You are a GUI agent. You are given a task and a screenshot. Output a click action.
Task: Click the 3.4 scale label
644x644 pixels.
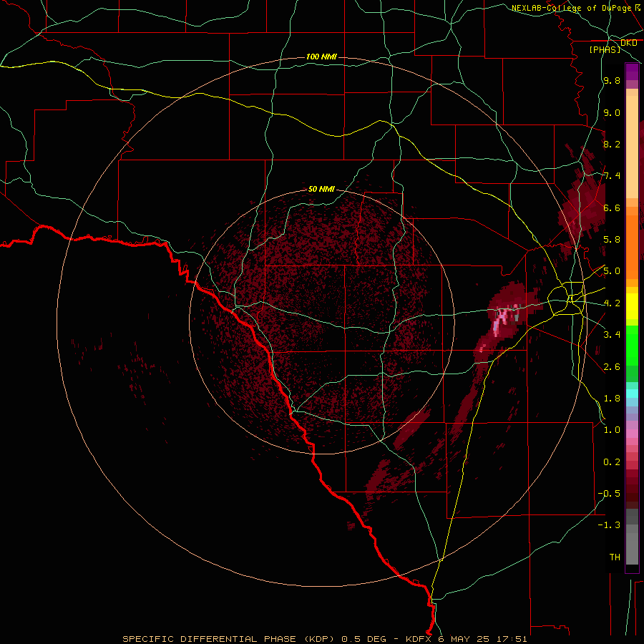click(612, 335)
